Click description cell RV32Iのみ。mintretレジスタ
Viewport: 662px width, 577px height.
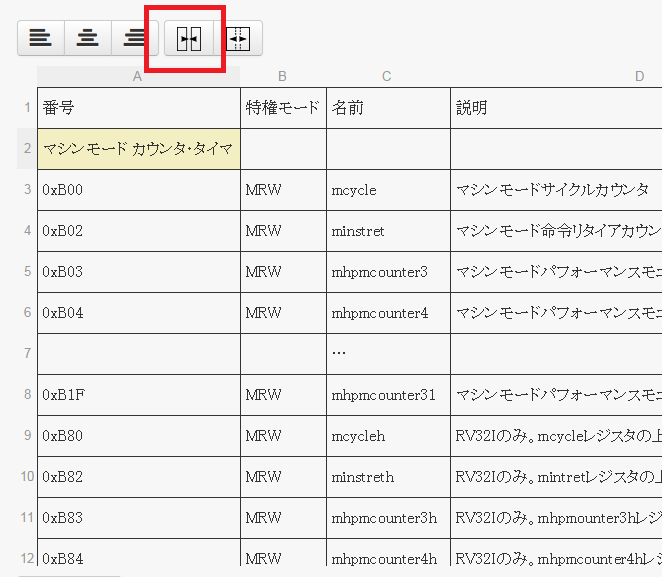tap(556, 477)
